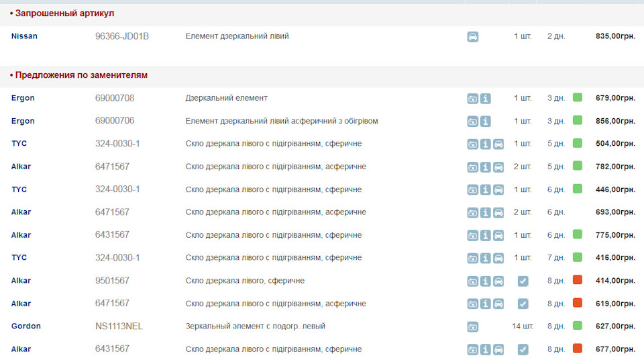View photo icon in Alkar 782,00 row
The width and height of the screenshot is (644, 358).
[473, 167]
